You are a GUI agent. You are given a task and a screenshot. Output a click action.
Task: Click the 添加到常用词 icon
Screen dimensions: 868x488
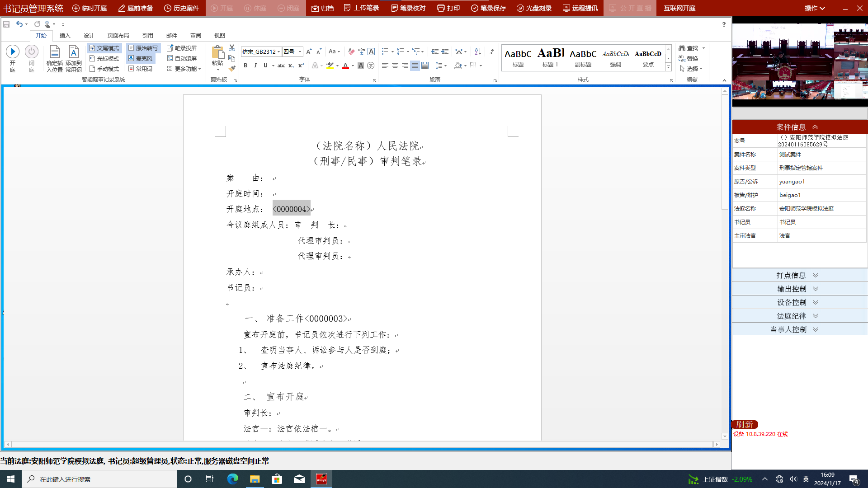coord(74,52)
